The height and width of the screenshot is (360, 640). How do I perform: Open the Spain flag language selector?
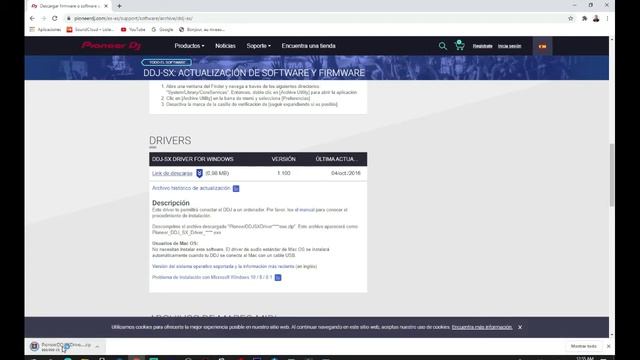coord(542,46)
